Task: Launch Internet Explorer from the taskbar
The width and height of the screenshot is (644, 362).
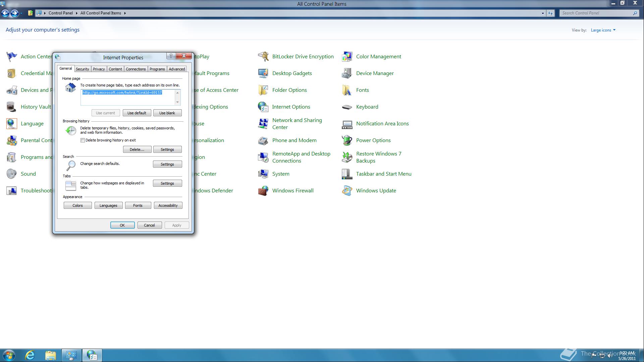Action: coord(30,355)
